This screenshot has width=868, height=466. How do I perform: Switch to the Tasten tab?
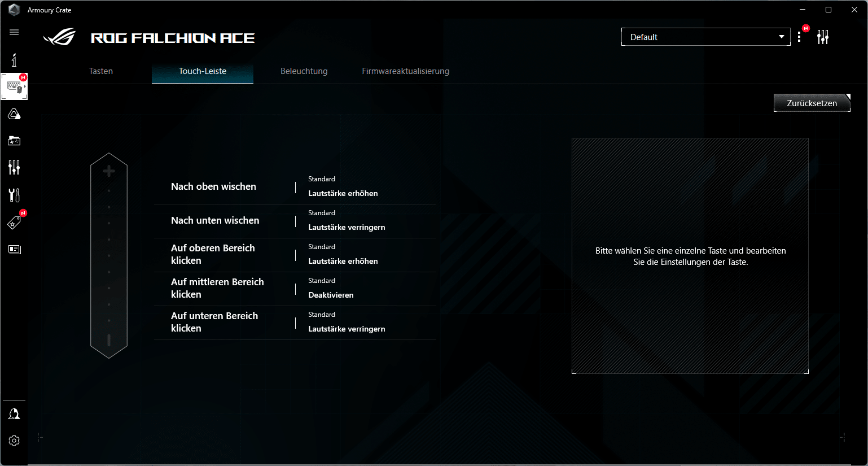coord(101,71)
